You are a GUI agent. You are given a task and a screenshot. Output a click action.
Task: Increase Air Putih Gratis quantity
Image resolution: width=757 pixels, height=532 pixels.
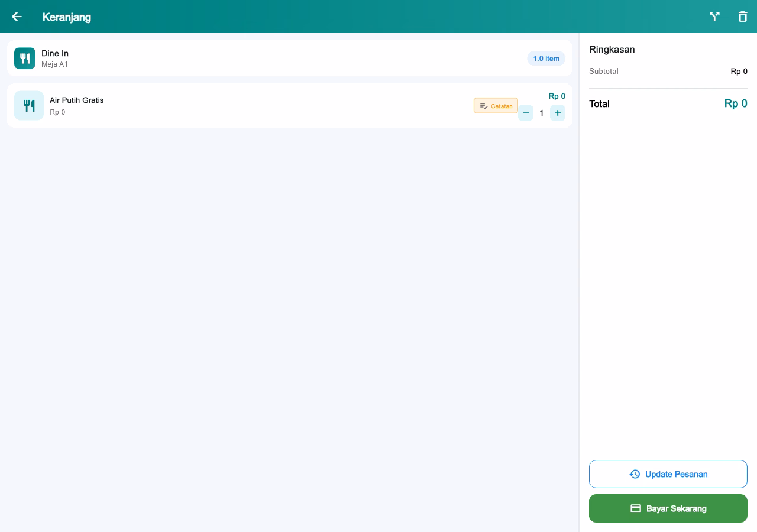[558, 113]
